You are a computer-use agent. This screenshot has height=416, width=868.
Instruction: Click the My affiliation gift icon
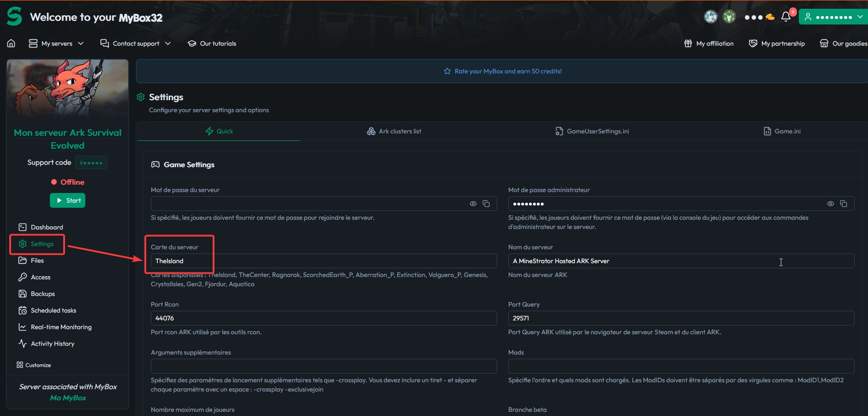(688, 43)
